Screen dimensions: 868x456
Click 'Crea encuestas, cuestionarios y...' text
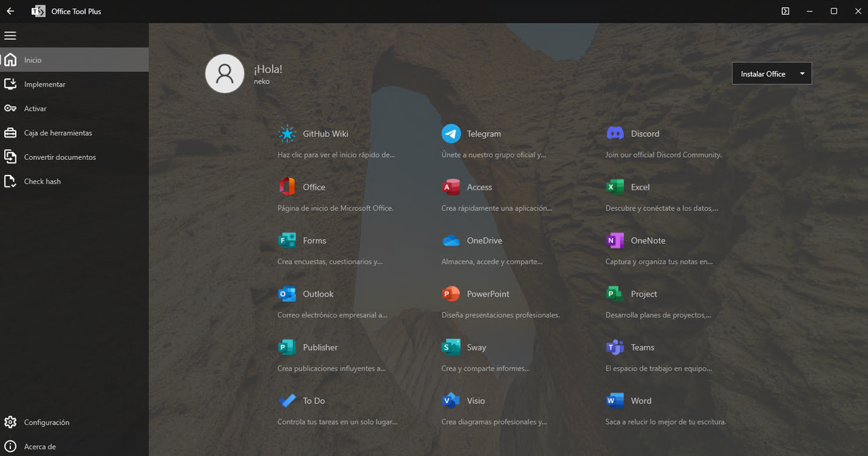[x=330, y=262]
